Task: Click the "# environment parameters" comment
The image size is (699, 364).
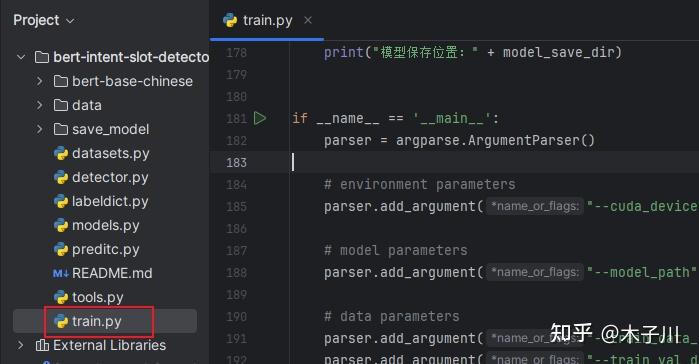Action: pyautogui.click(x=419, y=184)
